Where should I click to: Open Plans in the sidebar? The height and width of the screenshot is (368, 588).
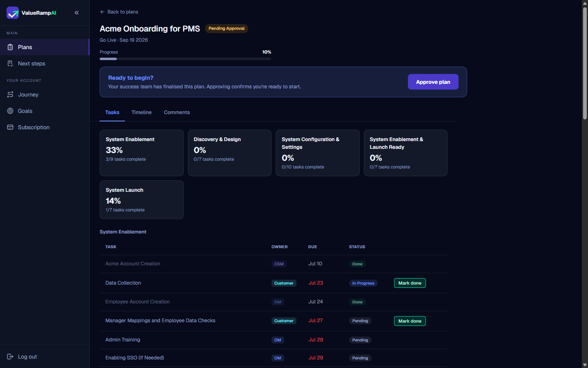click(45, 47)
